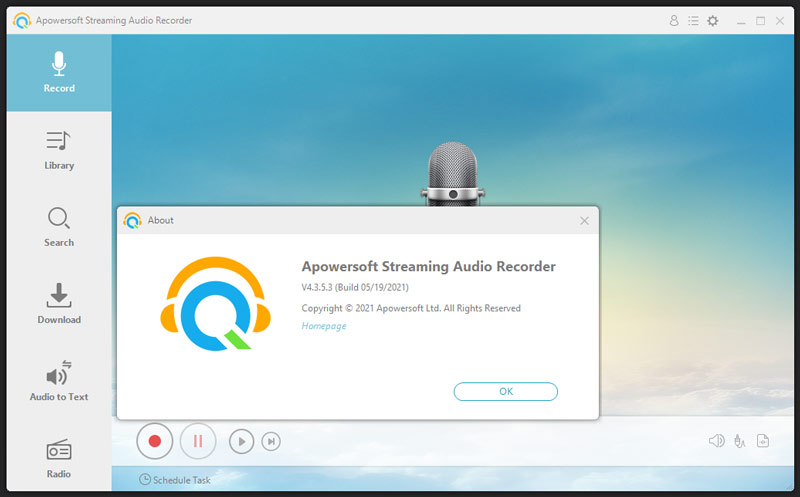
Task: Start recording with the red record button
Action: pyautogui.click(x=155, y=441)
